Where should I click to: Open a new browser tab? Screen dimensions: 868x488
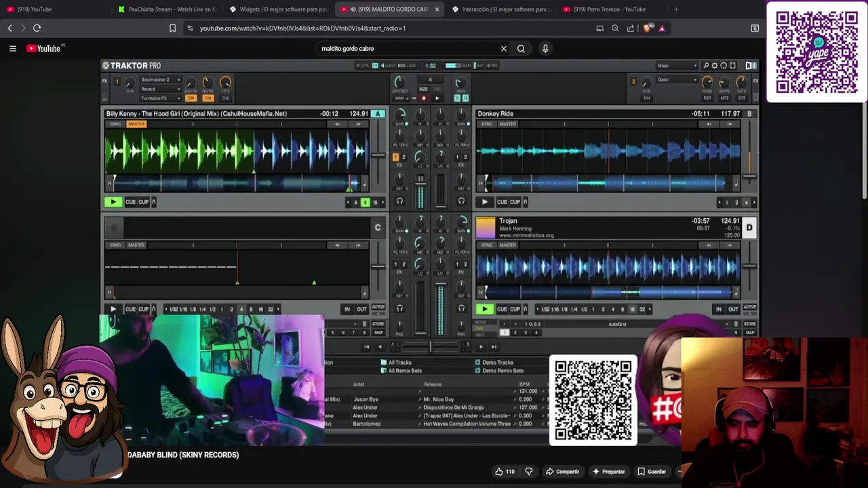(x=676, y=9)
